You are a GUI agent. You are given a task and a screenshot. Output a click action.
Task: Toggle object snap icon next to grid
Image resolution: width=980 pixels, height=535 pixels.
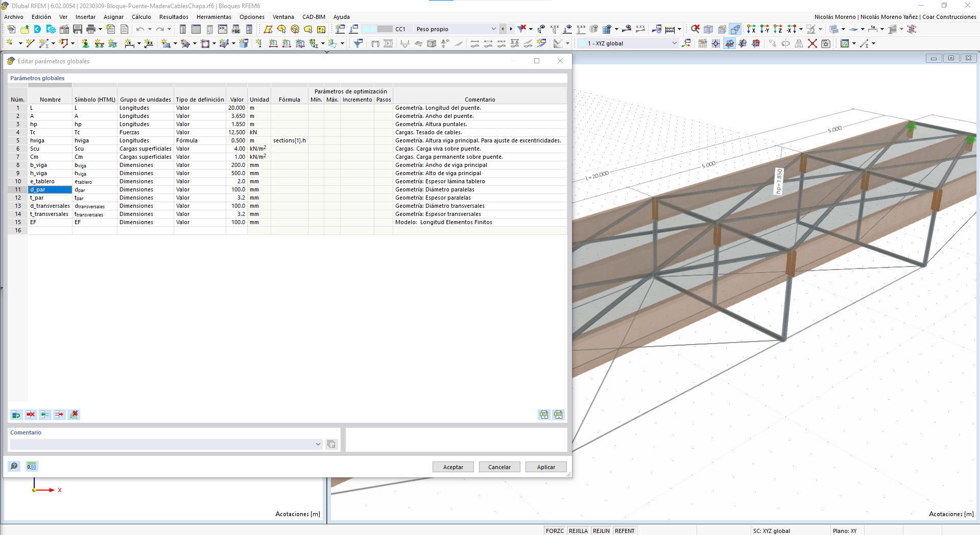(716, 43)
